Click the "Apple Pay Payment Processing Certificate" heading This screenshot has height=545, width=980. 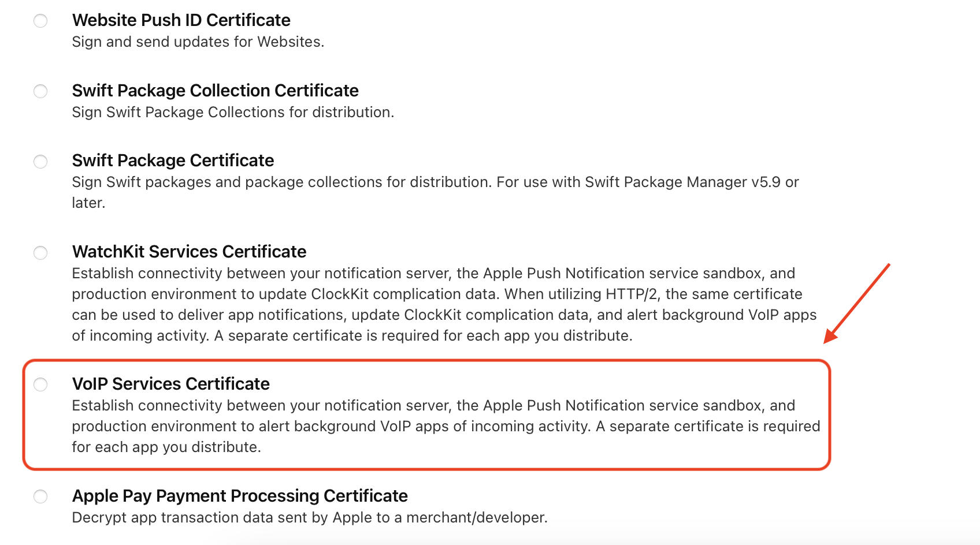coord(240,496)
